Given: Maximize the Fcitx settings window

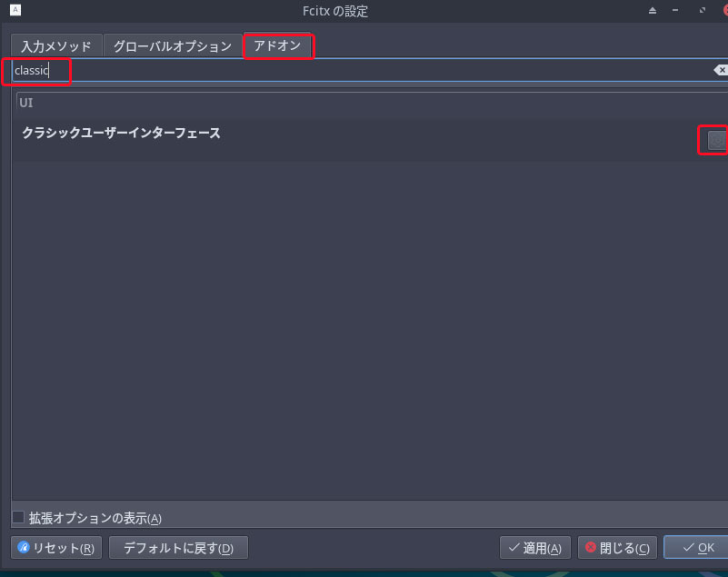Looking at the screenshot, I should click(x=703, y=10).
